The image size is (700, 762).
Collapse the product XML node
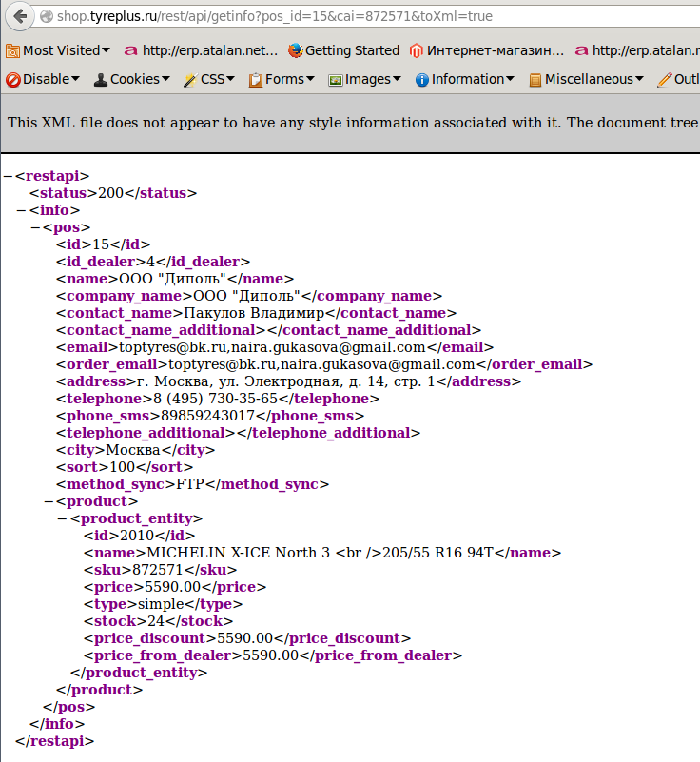pos(49,501)
